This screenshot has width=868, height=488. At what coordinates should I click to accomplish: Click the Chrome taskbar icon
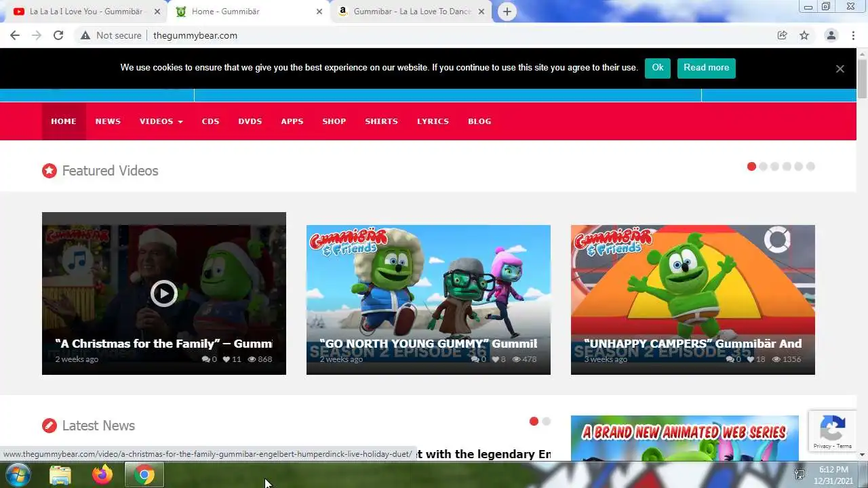point(144,475)
